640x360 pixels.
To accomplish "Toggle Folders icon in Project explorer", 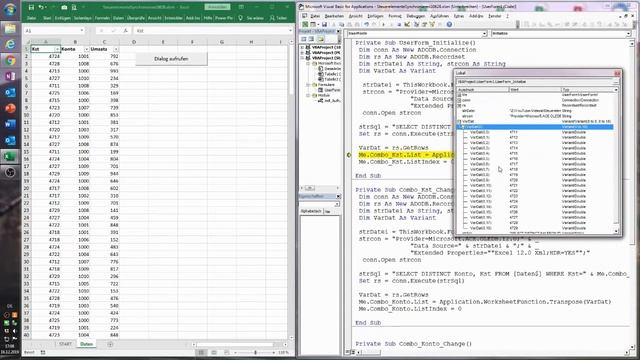I will click(321, 39).
